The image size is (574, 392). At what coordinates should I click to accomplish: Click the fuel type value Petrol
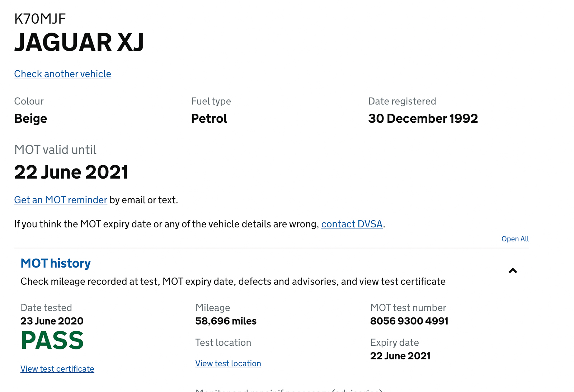click(x=209, y=119)
